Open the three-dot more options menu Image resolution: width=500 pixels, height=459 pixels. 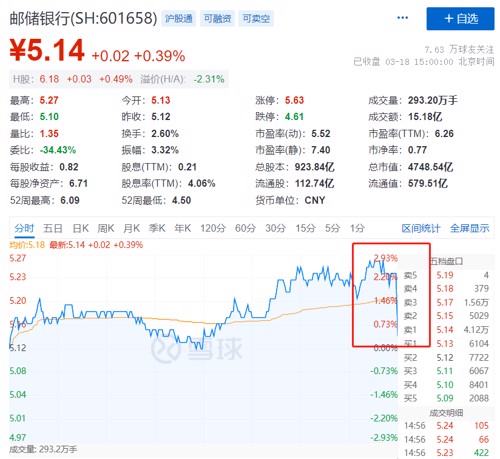coord(403,18)
